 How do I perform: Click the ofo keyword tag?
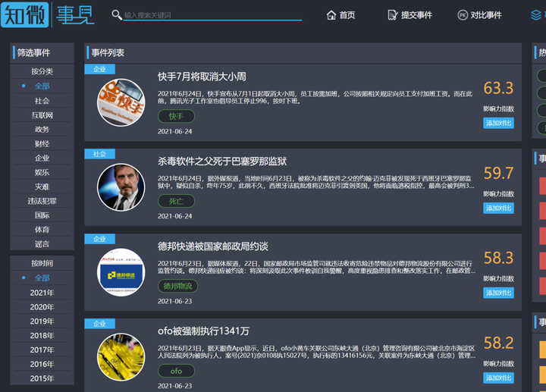[x=176, y=371]
